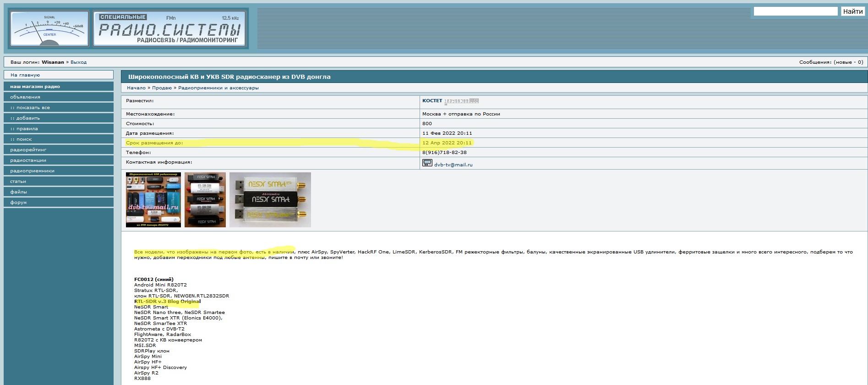Viewport: 868px width, 385px height.
Task: Focus the site search input field
Action: [x=796, y=11]
